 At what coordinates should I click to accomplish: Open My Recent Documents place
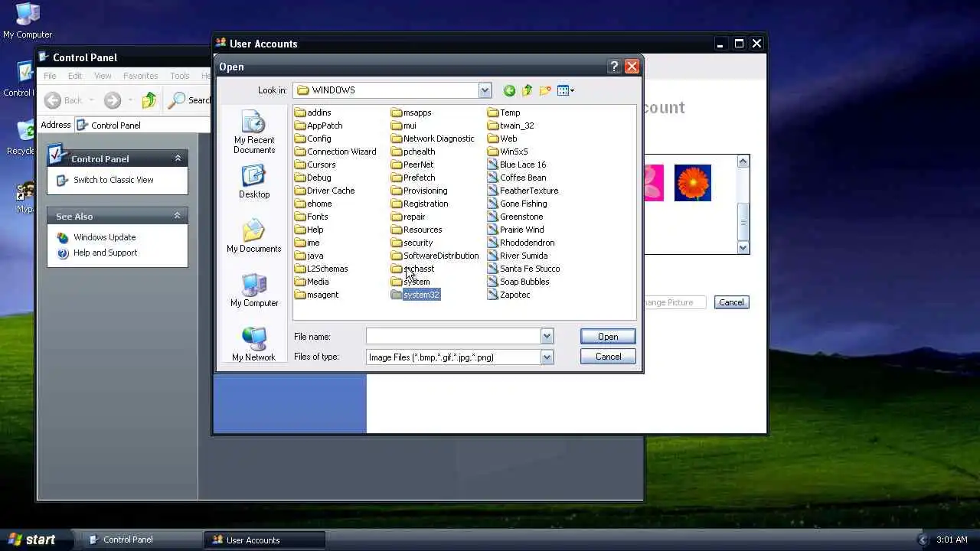tap(254, 132)
